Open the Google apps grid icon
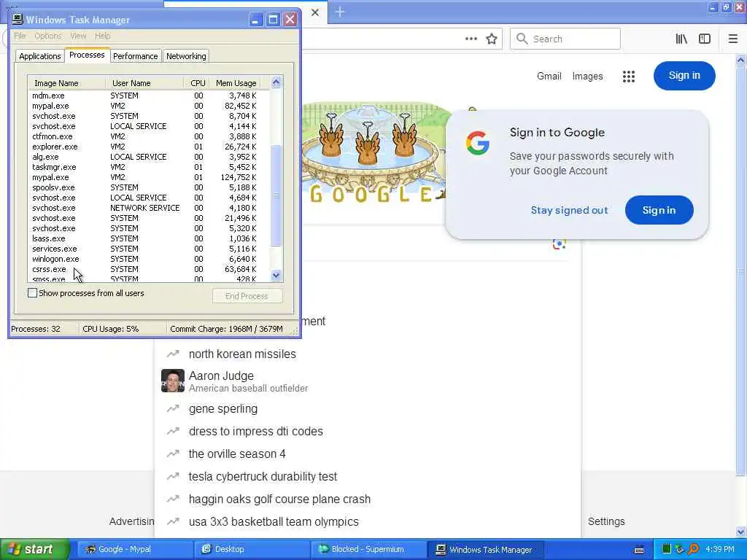This screenshot has height=560, width=747. 628,76
